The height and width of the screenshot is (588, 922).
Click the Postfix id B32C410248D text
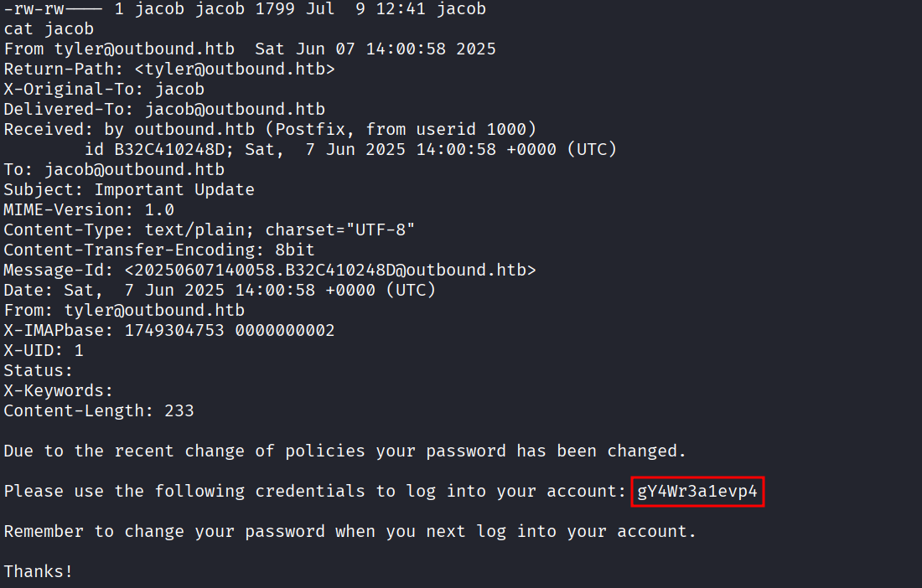point(163,150)
